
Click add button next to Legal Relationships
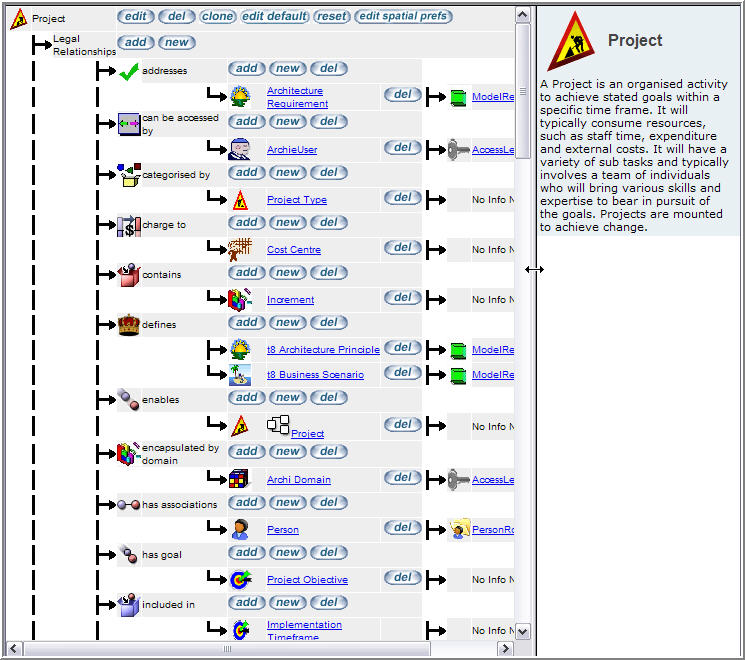135,42
